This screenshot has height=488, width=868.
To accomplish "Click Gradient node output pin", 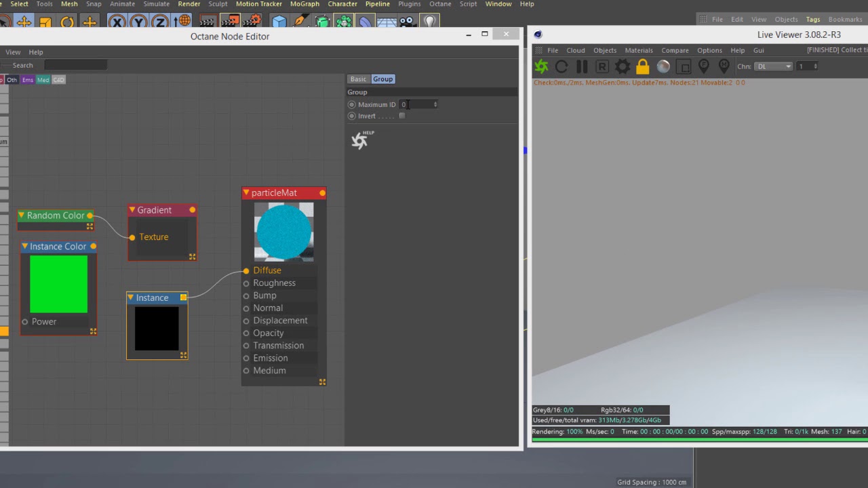I will tap(193, 210).
